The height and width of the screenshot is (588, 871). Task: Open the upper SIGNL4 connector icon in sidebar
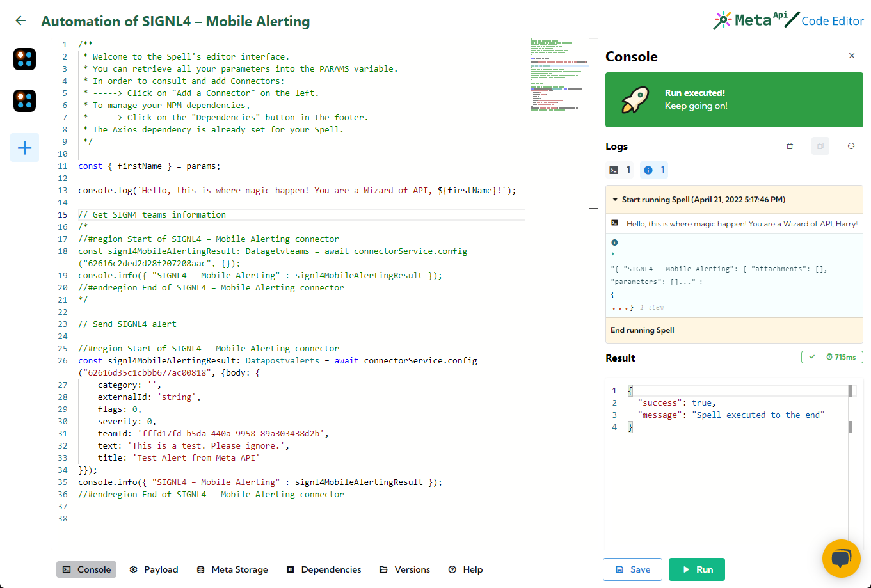coord(24,59)
